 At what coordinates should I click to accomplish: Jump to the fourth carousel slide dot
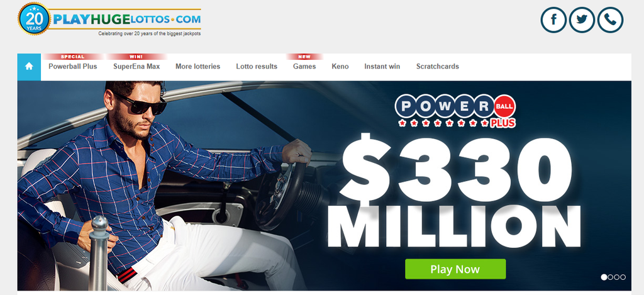coord(623,277)
